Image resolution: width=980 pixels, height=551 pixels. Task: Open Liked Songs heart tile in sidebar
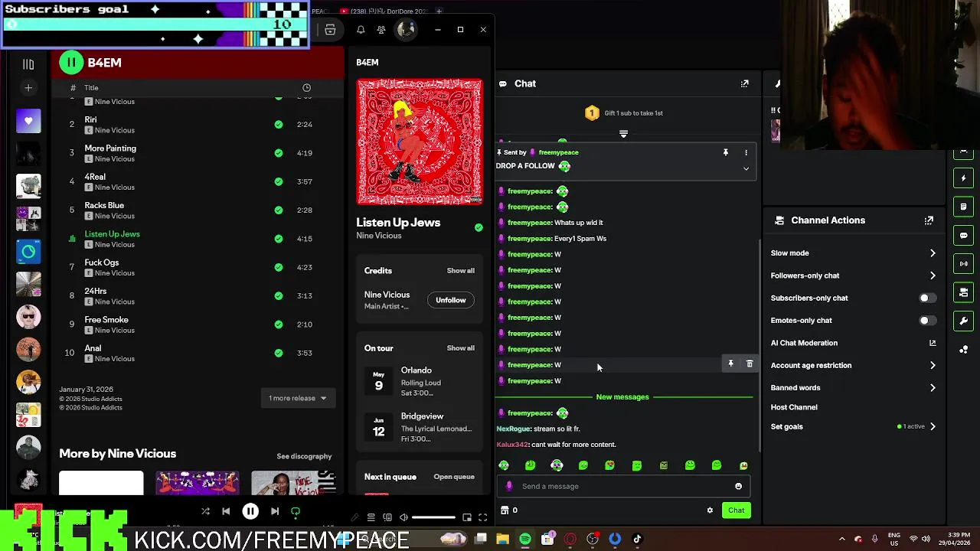(28, 121)
